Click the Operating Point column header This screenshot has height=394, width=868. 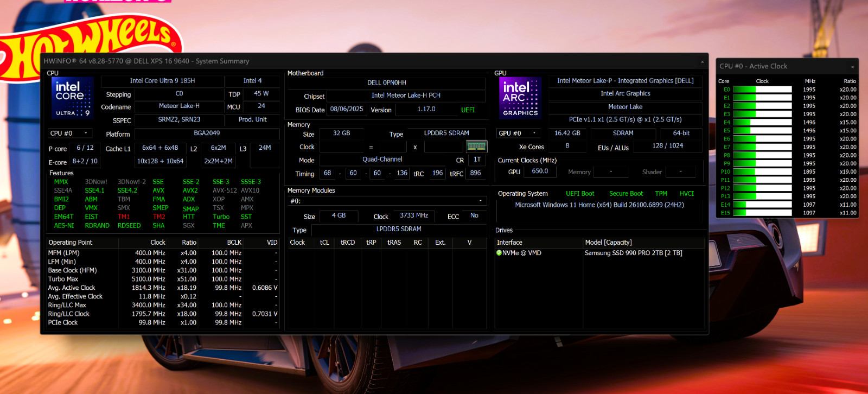(70, 243)
